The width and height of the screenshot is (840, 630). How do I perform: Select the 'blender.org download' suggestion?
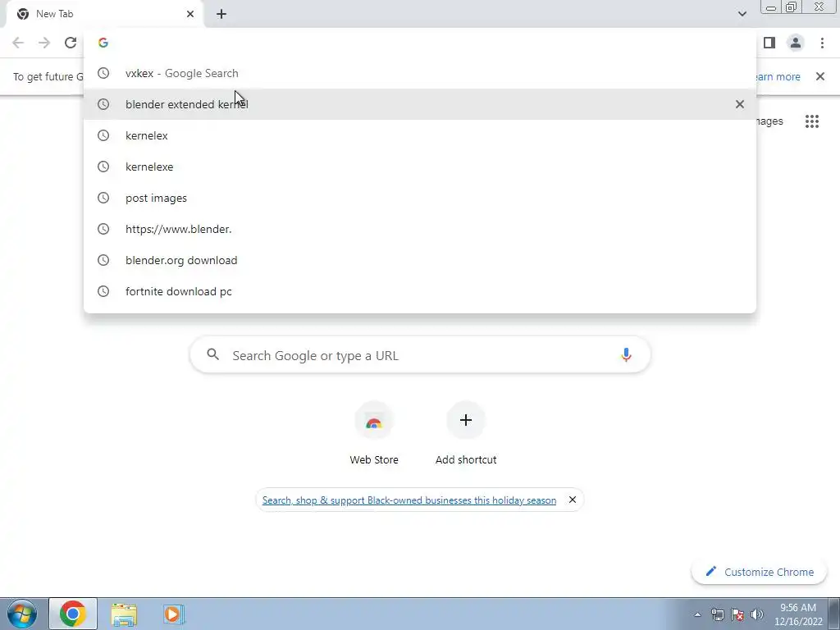tap(420, 260)
